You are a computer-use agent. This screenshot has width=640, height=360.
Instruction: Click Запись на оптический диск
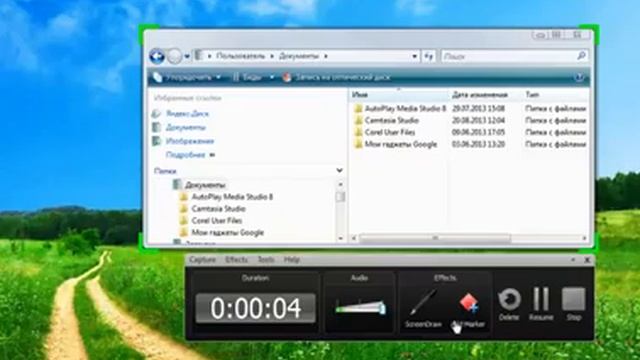[x=343, y=77]
